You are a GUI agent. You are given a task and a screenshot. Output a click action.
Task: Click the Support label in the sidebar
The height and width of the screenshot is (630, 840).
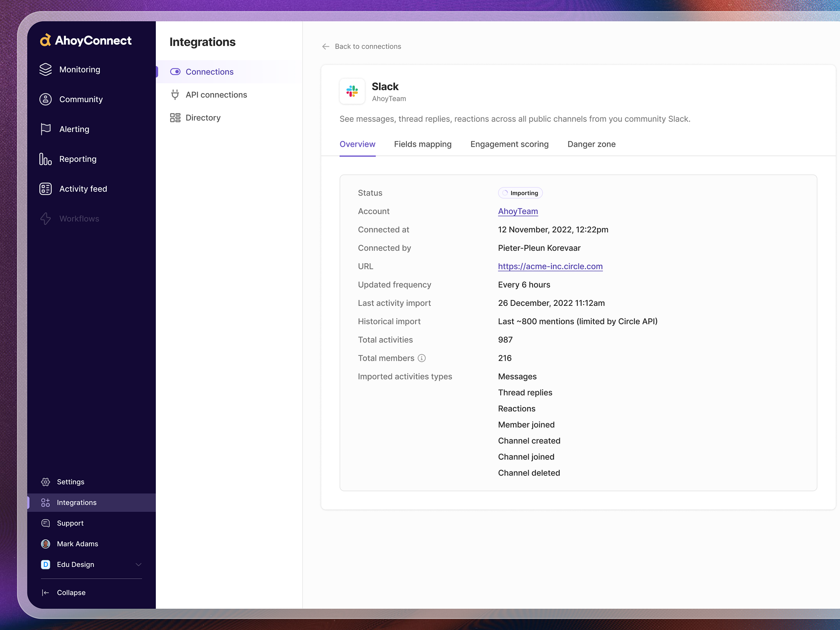point(70,523)
